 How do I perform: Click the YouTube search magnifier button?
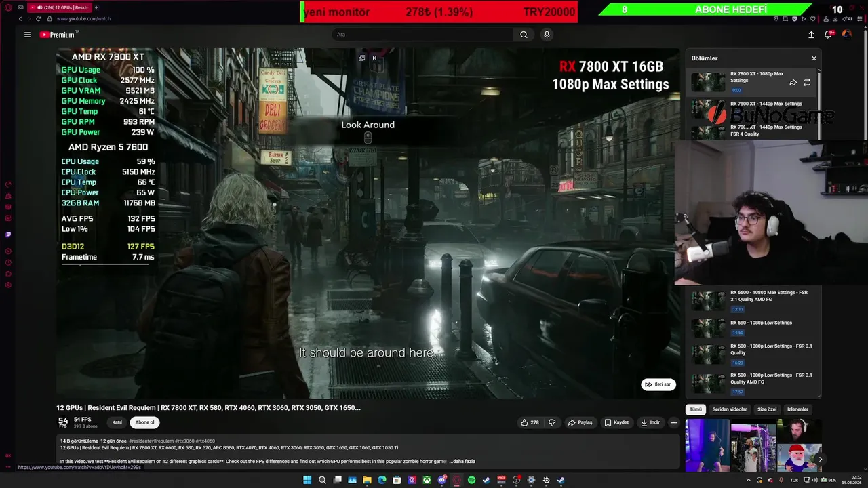coord(524,35)
